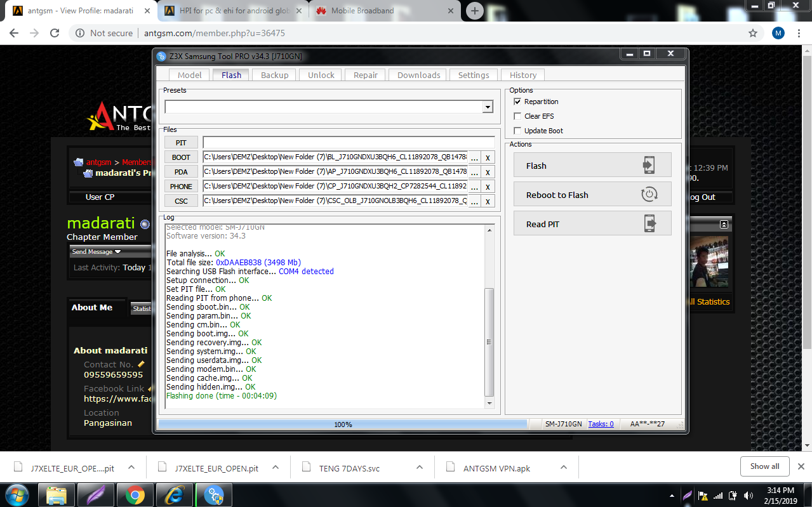Click the log scroll down arrow
Screen dimensions: 812x507
(x=489, y=403)
